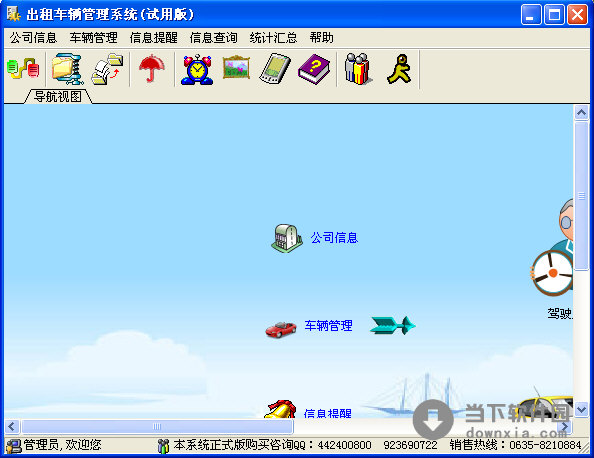
Task: Click the number 923690722 in status bar
Action: pos(410,445)
